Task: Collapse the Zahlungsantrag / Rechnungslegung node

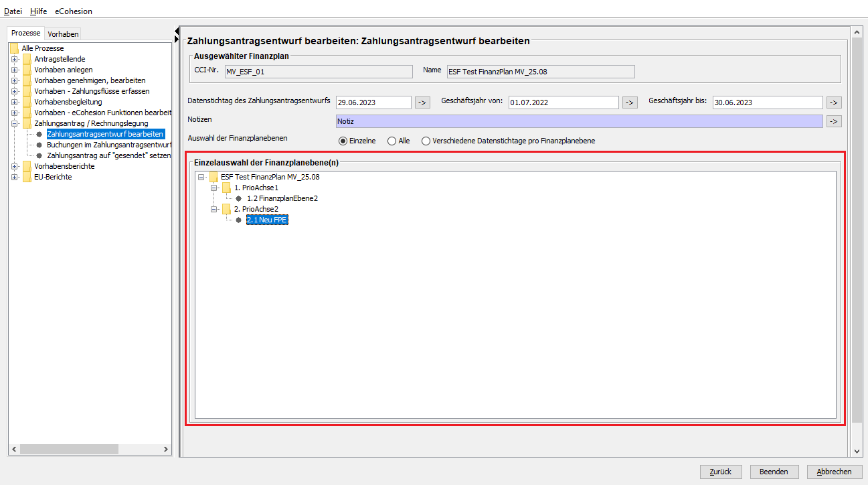Action: [x=14, y=123]
